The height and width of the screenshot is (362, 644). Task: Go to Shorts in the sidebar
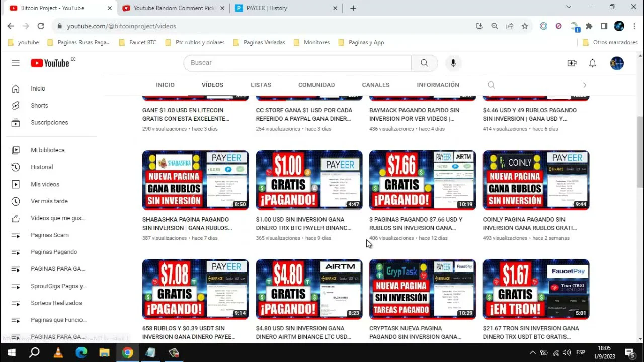[x=39, y=105]
